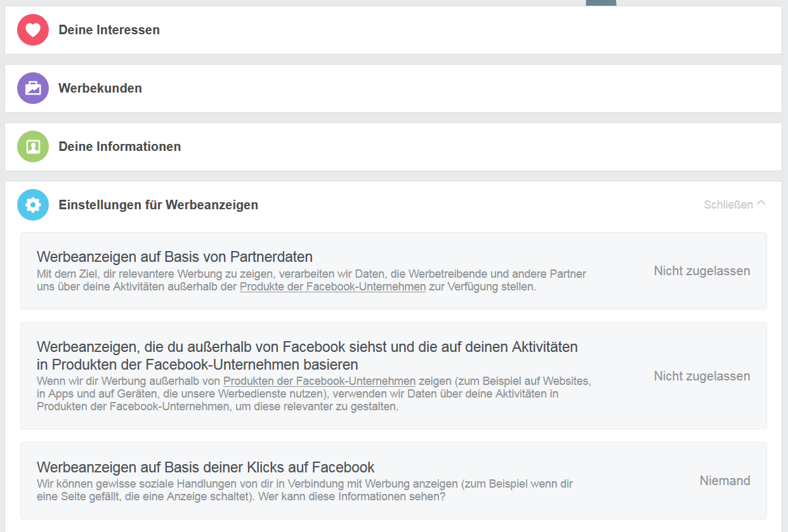Change Nicht zugelassen for Partnerdaten ads

click(702, 271)
